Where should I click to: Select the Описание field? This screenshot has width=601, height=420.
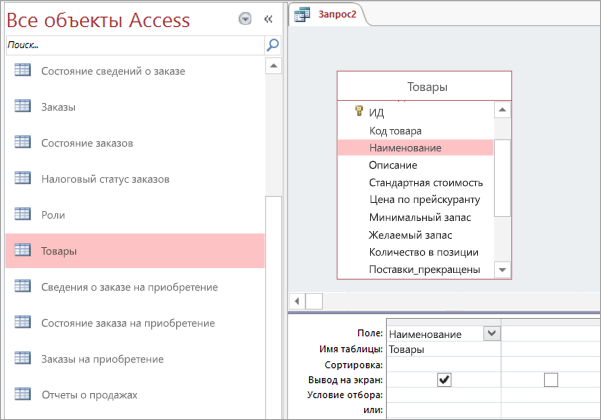(415, 165)
